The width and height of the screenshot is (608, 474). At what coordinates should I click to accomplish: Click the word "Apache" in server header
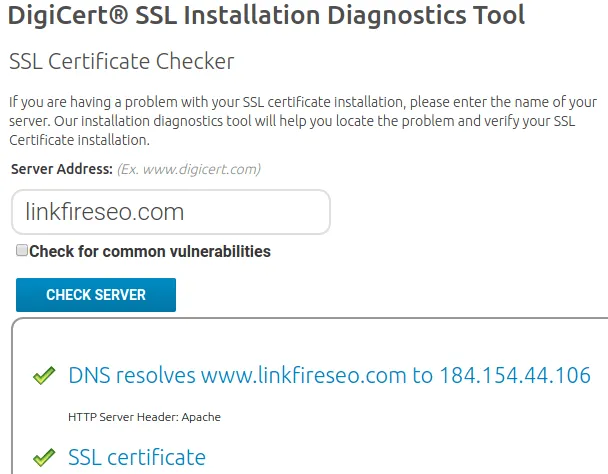[203, 417]
